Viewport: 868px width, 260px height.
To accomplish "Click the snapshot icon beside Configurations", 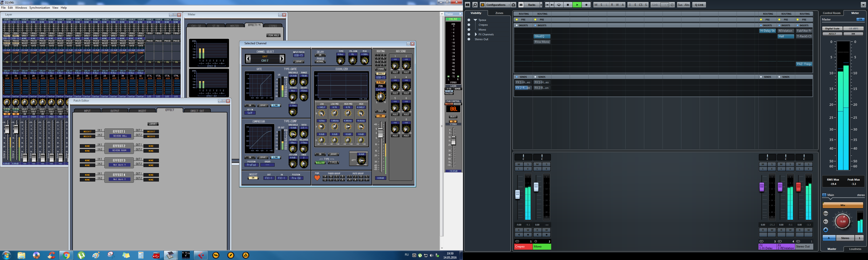I will 514,5.
